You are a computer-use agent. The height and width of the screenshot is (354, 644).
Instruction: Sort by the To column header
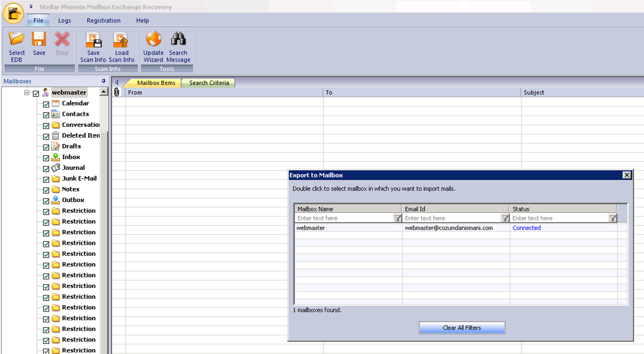pos(422,92)
